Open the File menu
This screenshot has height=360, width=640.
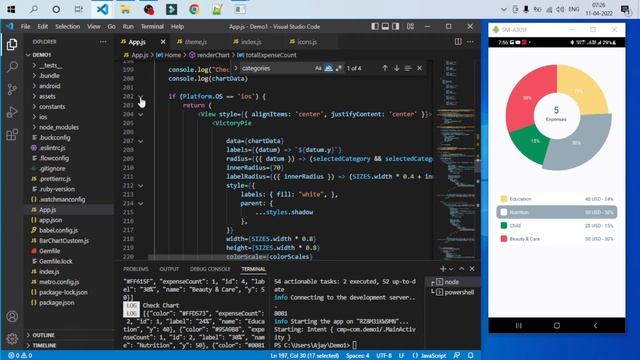click(x=25, y=27)
